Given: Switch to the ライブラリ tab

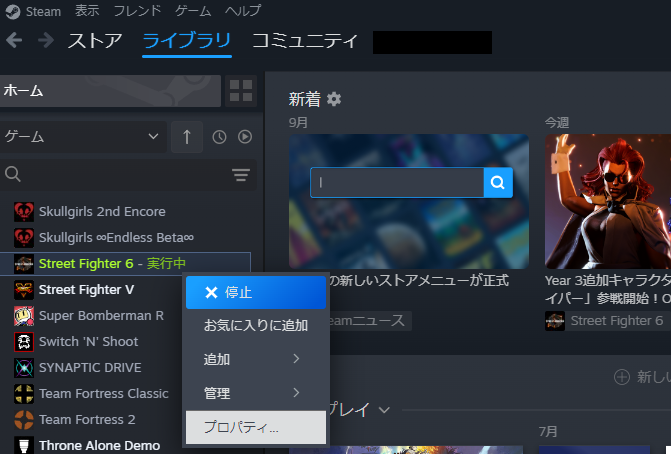Looking at the screenshot, I should 187,41.
